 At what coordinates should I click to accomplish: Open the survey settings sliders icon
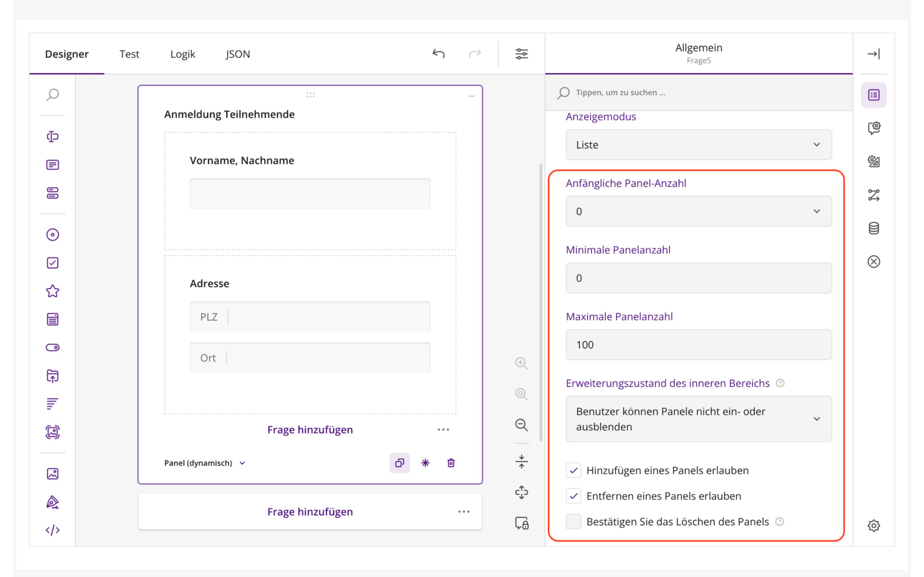[521, 54]
